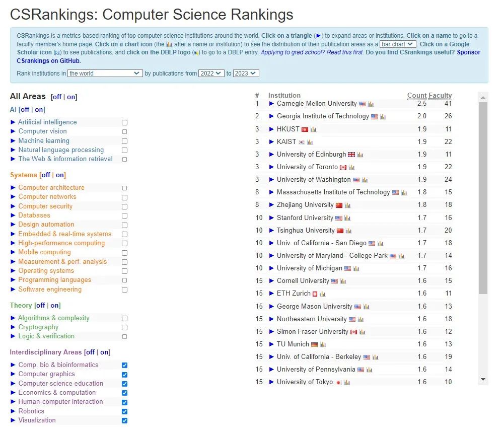The image size is (504, 433).
Task: Expand the University of Washington faculty triangle
Action: [x=271, y=180]
